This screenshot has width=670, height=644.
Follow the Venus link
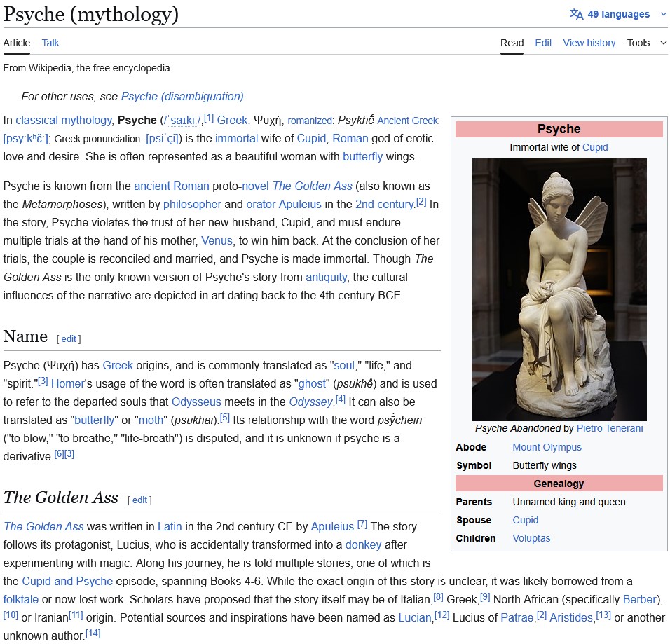tap(217, 240)
